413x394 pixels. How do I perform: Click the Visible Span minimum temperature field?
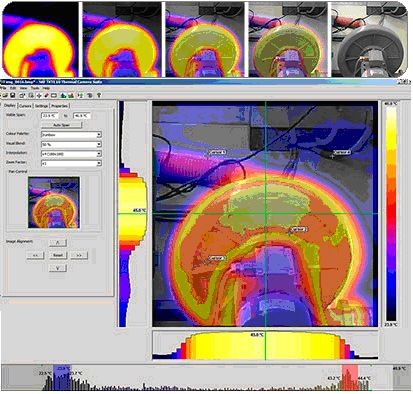[50, 116]
